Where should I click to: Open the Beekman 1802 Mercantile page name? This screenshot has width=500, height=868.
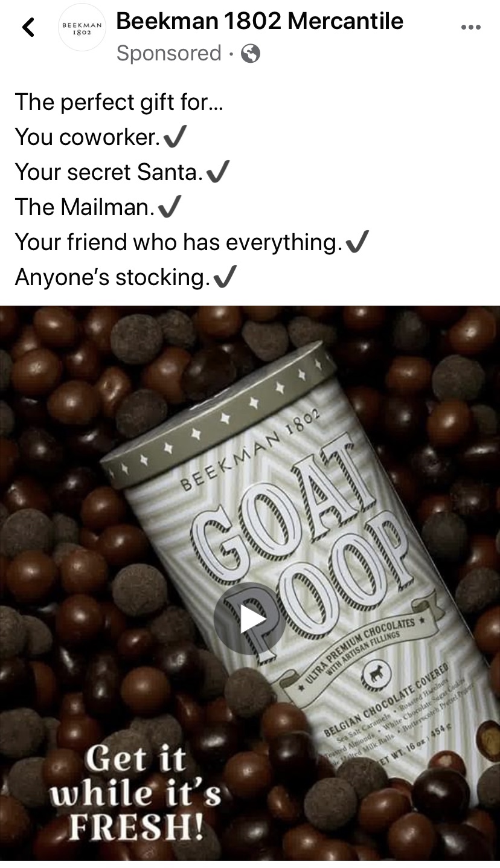pyautogui.click(x=260, y=22)
